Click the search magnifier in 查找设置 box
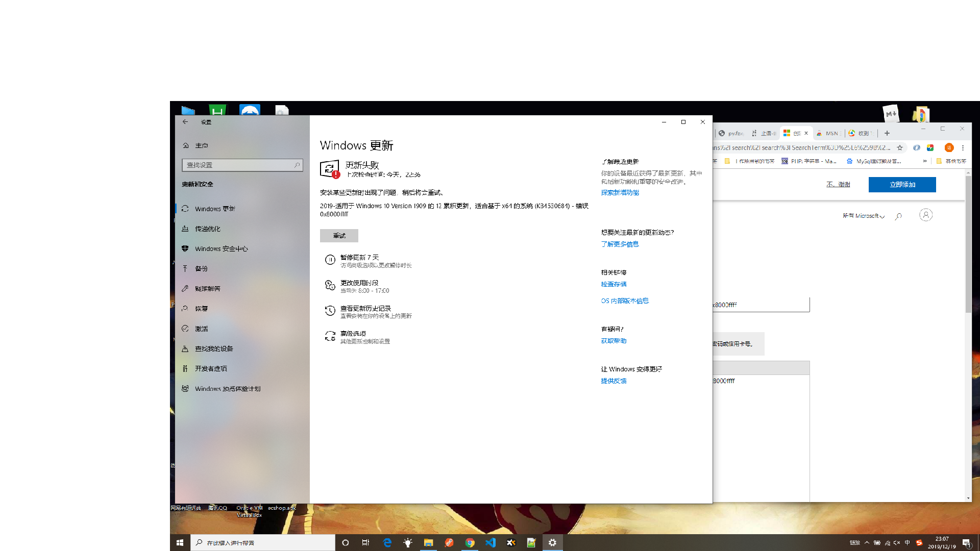This screenshot has width=980, height=551. point(297,165)
